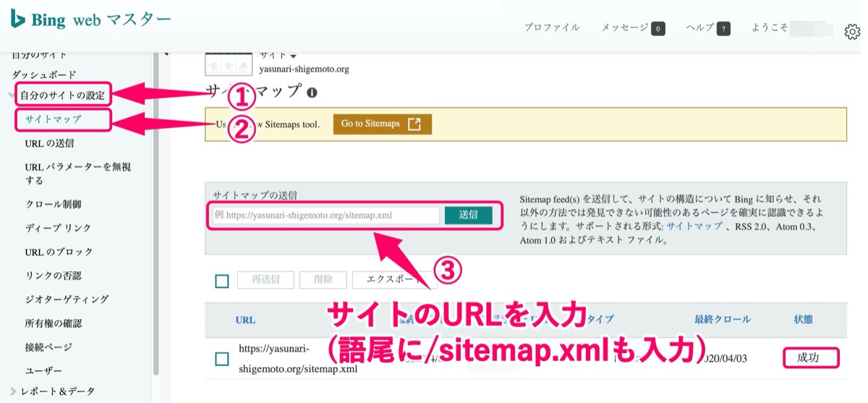This screenshot has width=868, height=403.
Task: Open ディープ リンク sidebar item
Action: 59,228
